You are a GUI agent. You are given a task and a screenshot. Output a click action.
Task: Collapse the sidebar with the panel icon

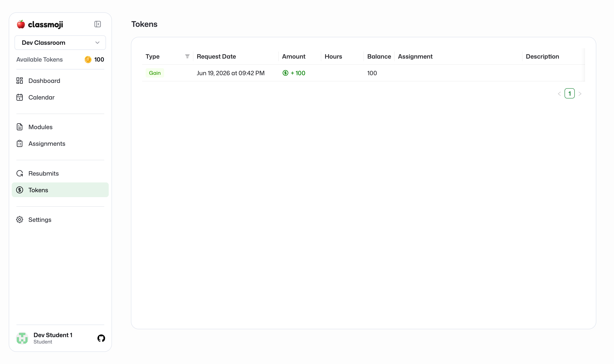coord(98,24)
